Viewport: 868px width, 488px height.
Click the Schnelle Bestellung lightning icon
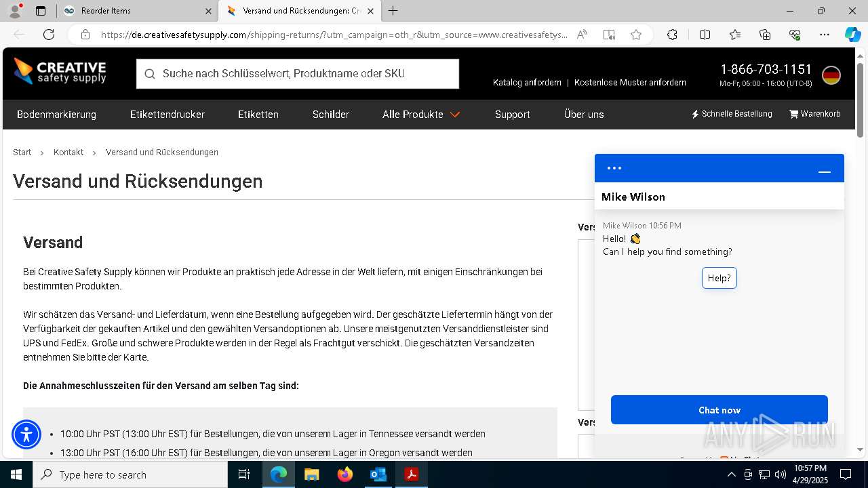point(695,114)
